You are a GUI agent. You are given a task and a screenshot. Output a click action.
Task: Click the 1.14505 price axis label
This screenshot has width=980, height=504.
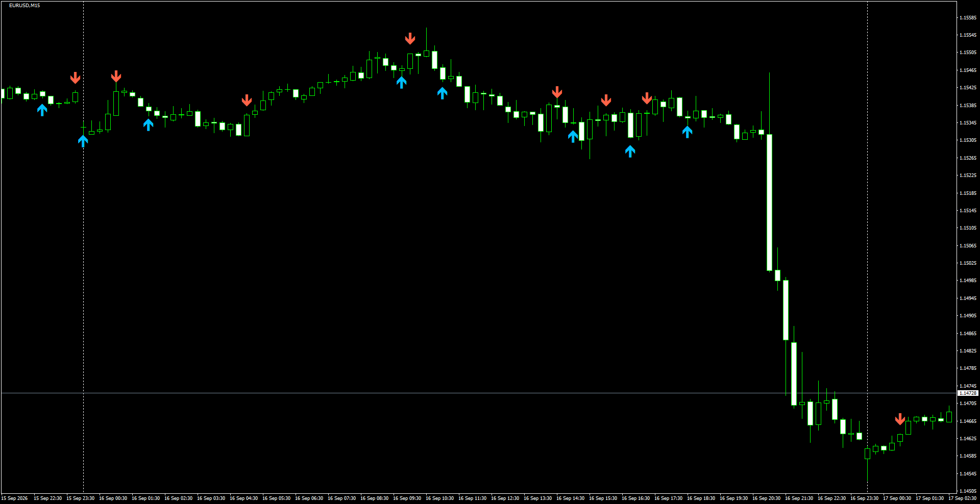968,491
